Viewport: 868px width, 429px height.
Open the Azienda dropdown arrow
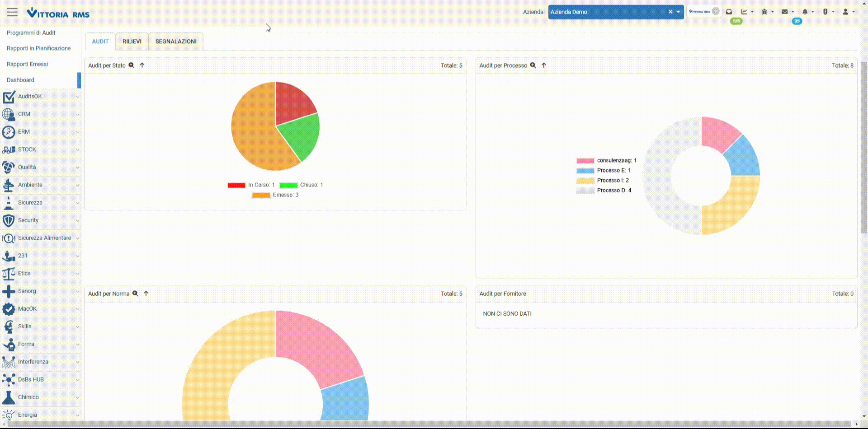[x=678, y=12]
